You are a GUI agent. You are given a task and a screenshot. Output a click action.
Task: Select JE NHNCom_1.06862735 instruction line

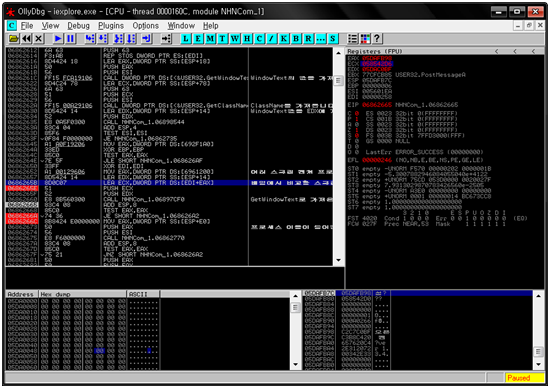(x=169, y=139)
